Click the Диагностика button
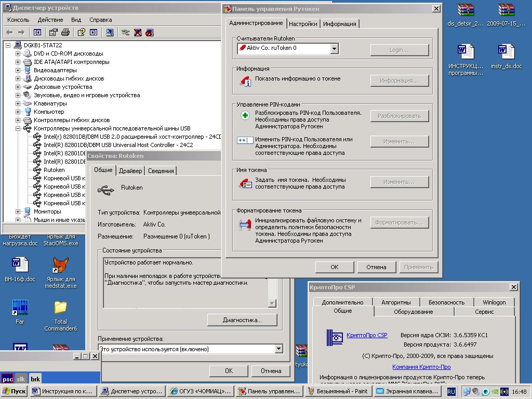Image resolution: width=532 pixels, height=399 pixels. (242, 320)
